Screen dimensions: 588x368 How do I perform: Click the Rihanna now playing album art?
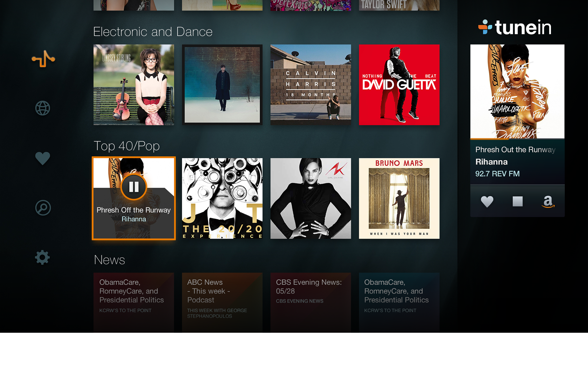pyautogui.click(x=517, y=91)
